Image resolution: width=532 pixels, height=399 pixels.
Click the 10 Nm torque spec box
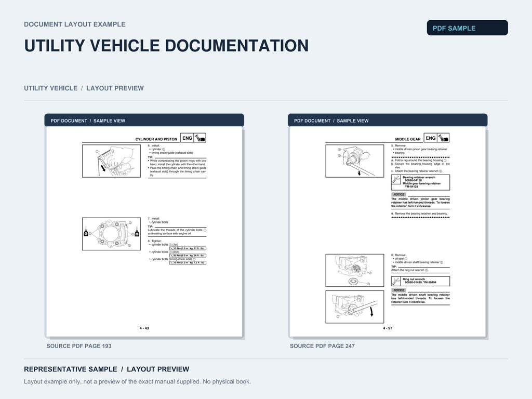tap(188, 262)
